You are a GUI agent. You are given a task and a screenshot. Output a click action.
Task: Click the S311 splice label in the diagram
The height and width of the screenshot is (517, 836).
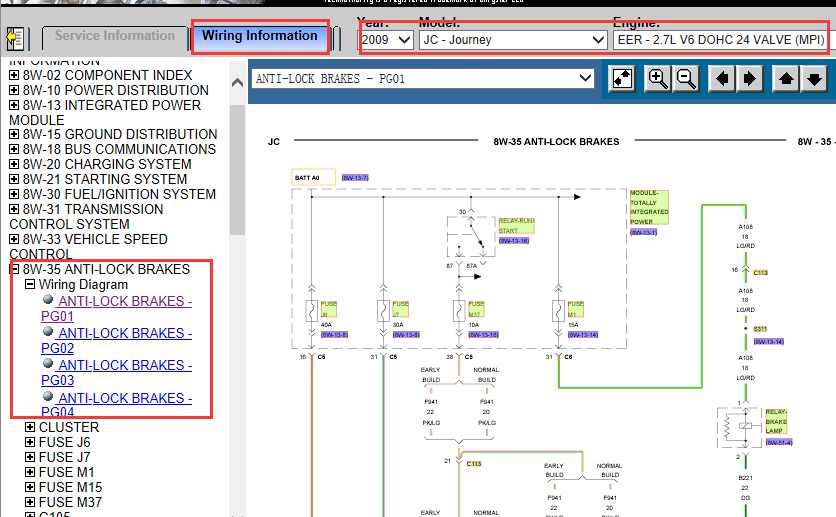[760, 329]
